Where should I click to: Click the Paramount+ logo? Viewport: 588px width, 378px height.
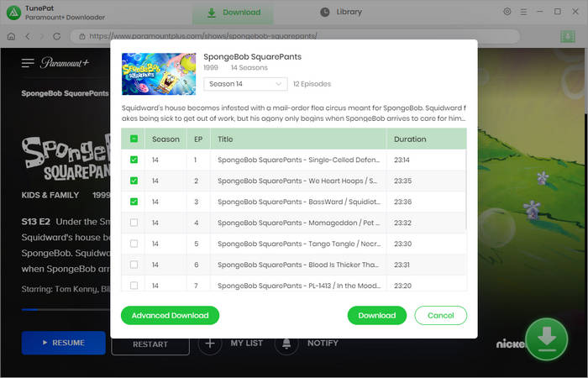coord(65,63)
